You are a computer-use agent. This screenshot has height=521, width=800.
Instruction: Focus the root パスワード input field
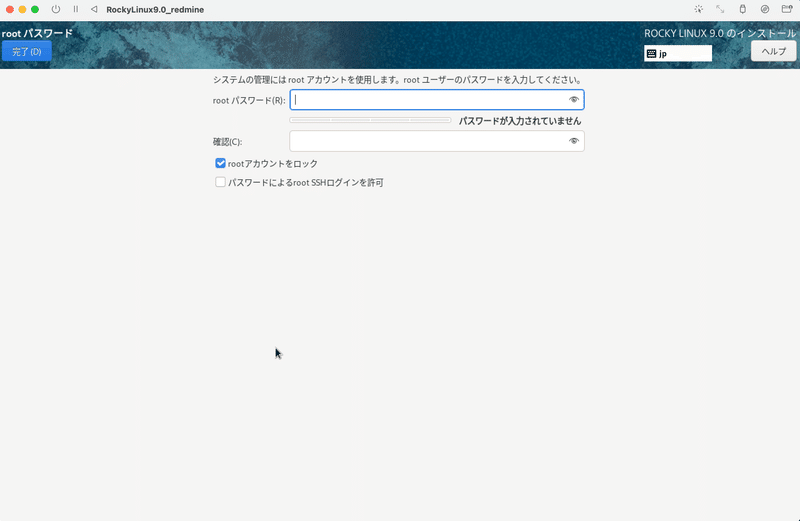[437, 100]
